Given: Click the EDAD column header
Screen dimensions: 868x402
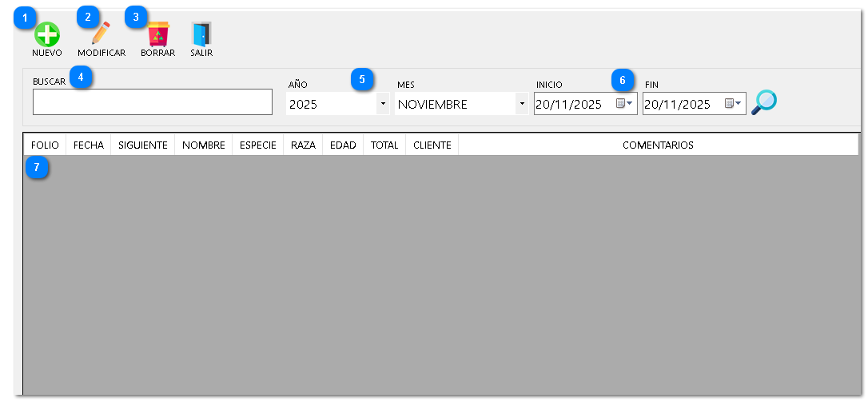Looking at the screenshot, I should pos(343,145).
